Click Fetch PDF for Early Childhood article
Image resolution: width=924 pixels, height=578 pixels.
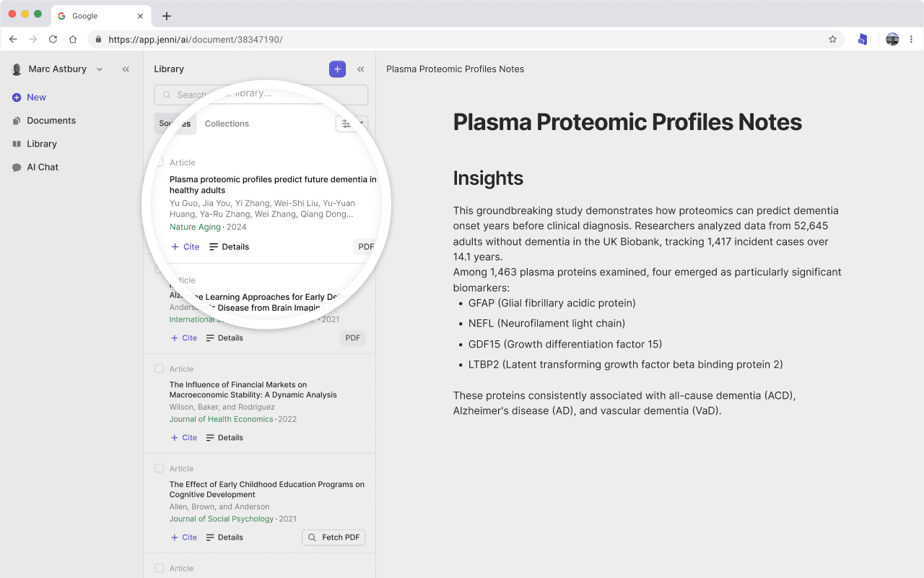point(334,538)
